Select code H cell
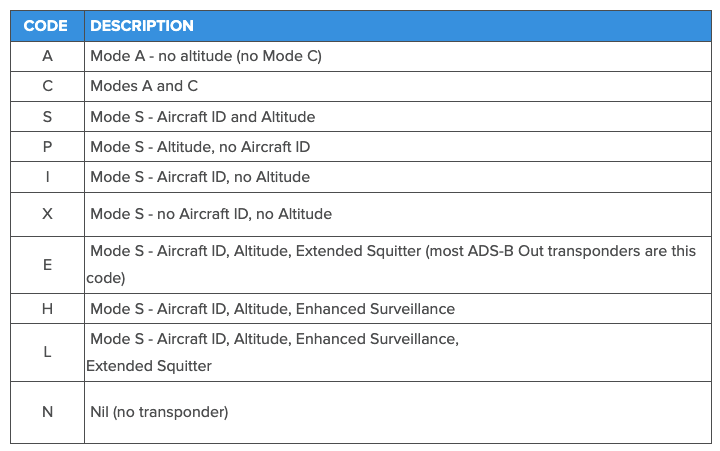The image size is (720, 451). point(47,309)
